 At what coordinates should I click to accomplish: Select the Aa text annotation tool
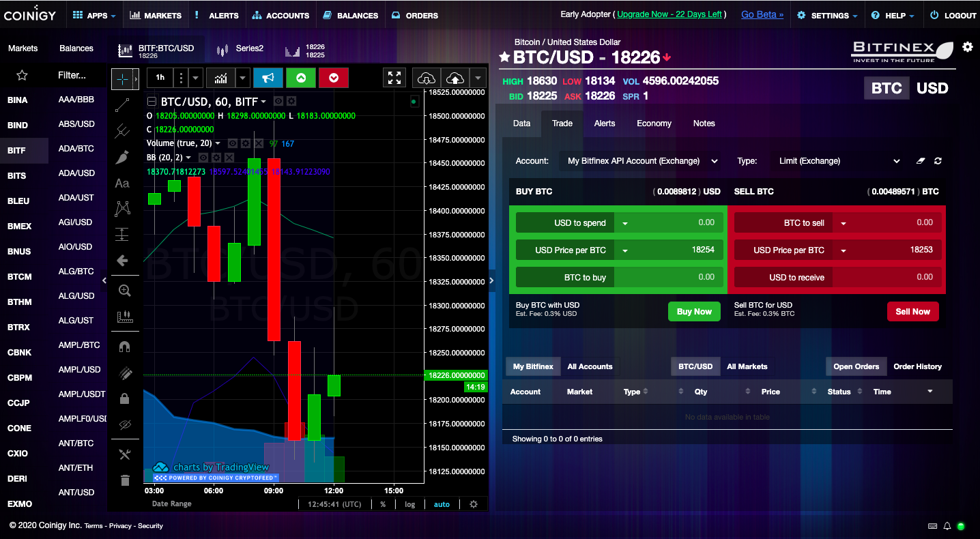(122, 183)
